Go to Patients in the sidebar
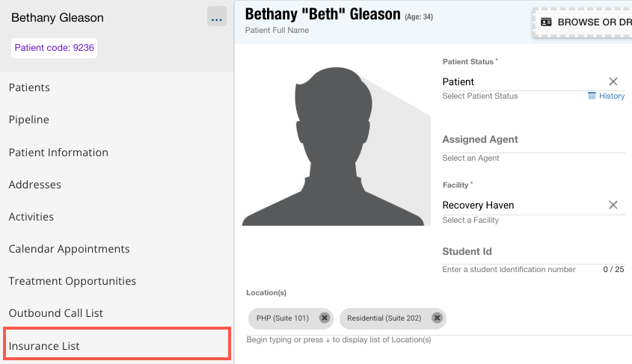 point(29,87)
